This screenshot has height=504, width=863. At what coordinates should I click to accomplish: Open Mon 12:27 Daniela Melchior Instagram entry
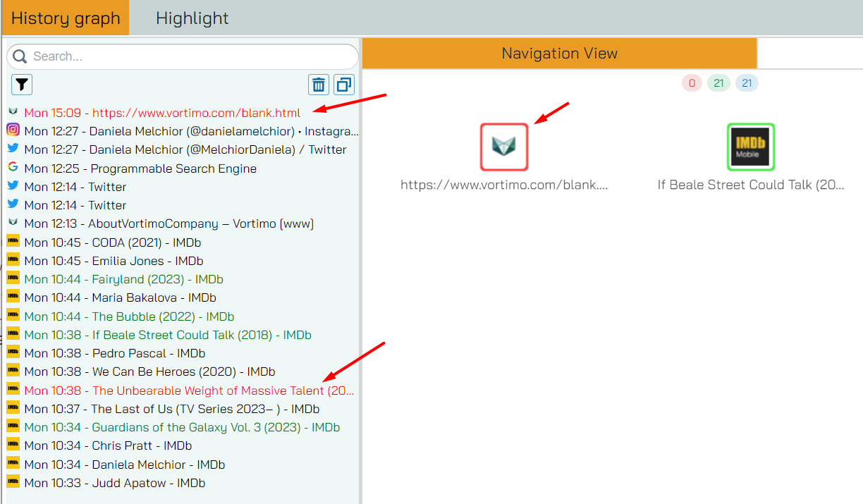point(191,131)
